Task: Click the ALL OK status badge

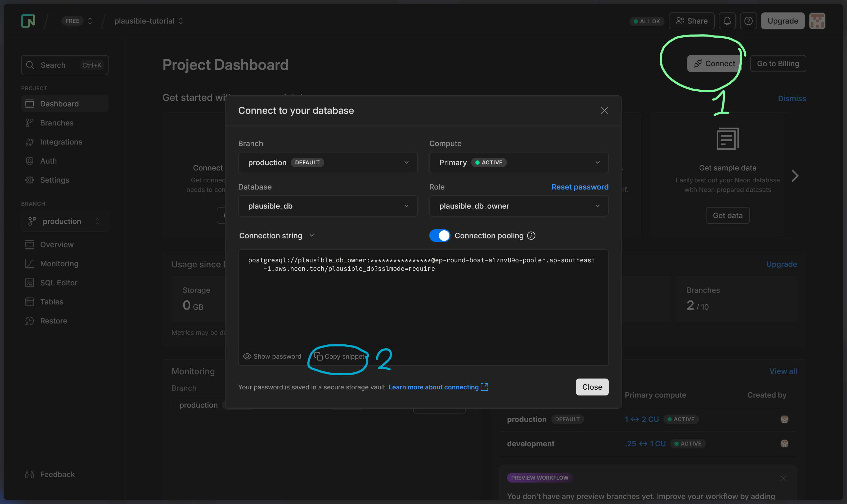Action: coord(647,21)
